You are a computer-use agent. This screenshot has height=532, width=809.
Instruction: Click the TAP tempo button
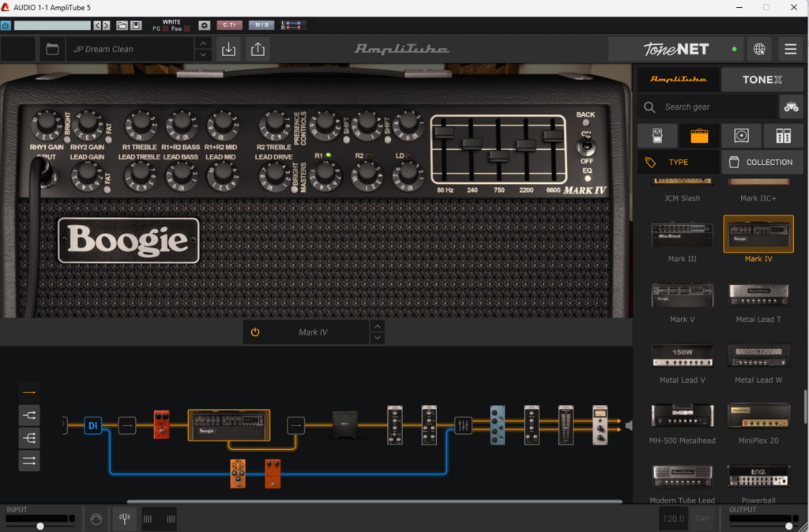point(702,519)
